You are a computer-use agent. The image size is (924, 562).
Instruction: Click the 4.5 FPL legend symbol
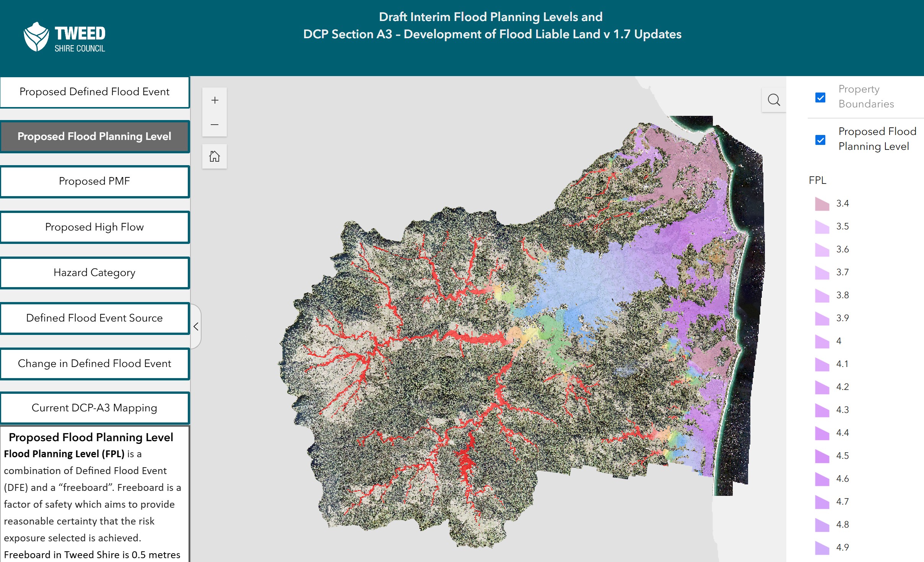pyautogui.click(x=822, y=456)
